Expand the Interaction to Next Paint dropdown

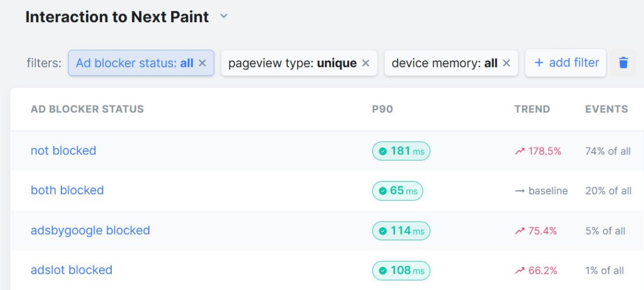[x=224, y=17]
